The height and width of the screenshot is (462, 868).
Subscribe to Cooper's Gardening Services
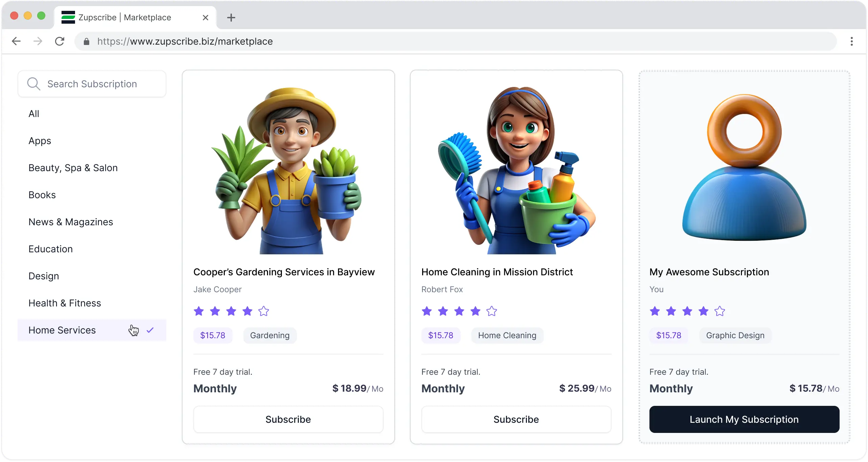pyautogui.click(x=288, y=419)
